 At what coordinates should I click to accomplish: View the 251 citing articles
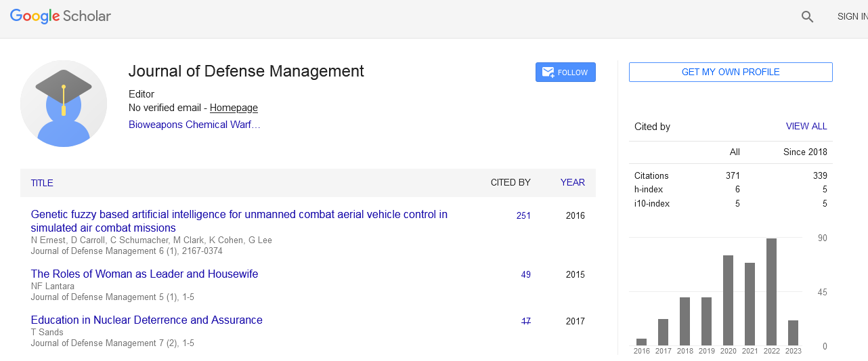(x=523, y=216)
